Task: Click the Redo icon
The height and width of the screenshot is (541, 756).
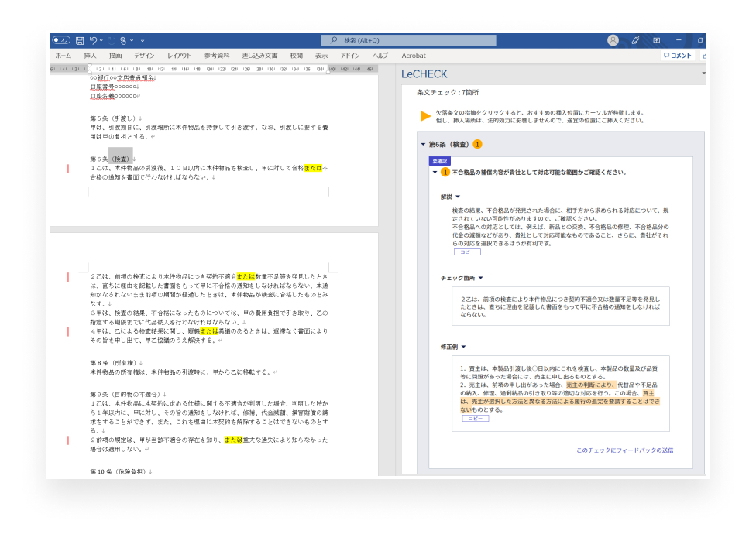Action: pos(112,40)
